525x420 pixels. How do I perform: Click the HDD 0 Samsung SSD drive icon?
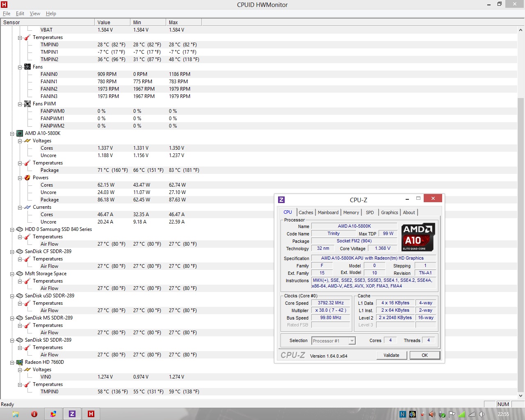(x=20, y=229)
